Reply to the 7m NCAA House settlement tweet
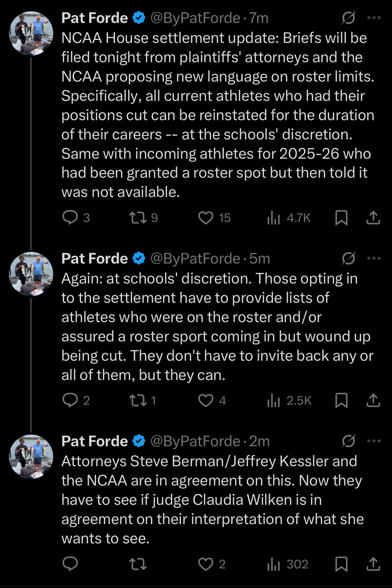Image resolution: width=392 pixels, height=588 pixels. click(76, 218)
